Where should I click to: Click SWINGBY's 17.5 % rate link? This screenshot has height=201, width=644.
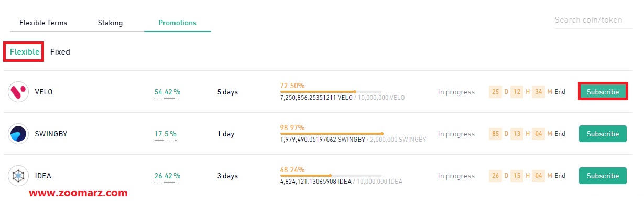click(165, 134)
